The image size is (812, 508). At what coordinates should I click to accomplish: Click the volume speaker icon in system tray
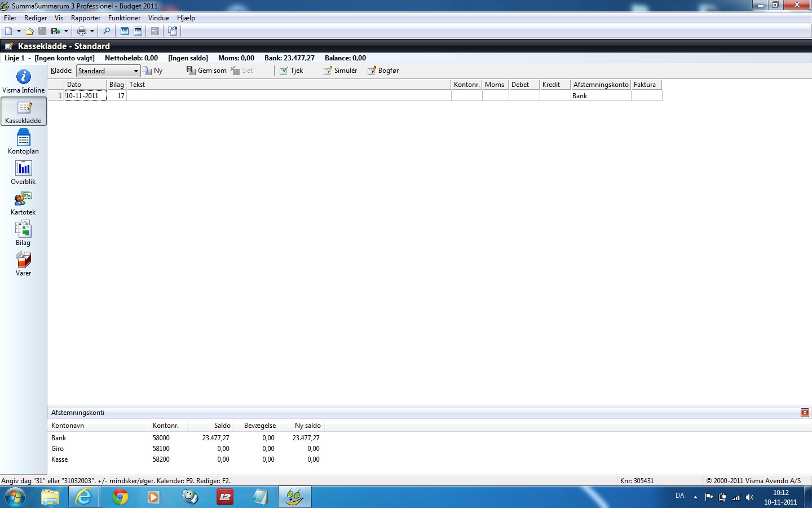tap(749, 497)
